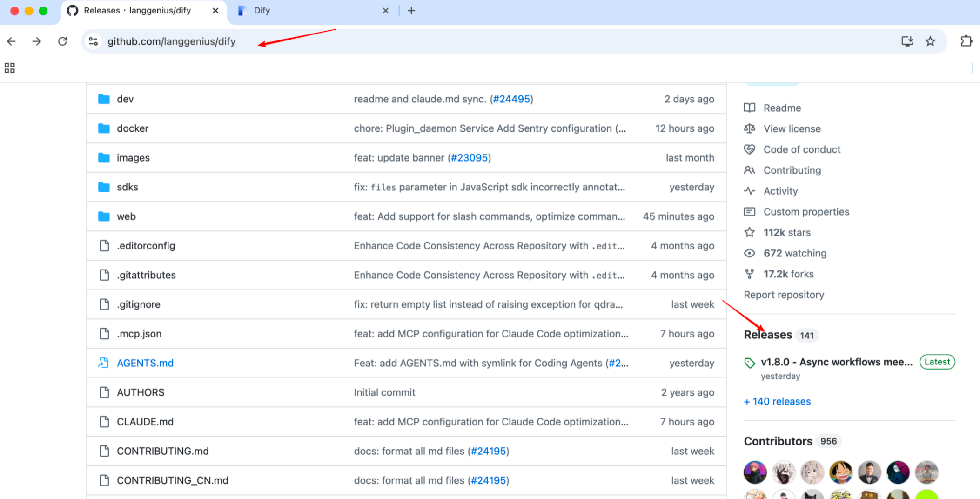Open the web folder
The width and height of the screenshot is (980, 499).
[x=126, y=216]
